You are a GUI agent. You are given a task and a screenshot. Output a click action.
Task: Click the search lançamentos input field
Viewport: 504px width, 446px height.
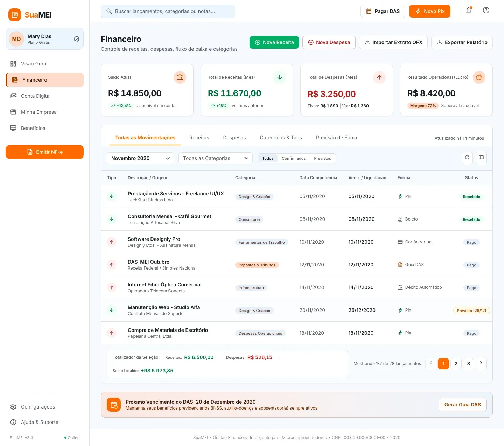click(x=168, y=11)
